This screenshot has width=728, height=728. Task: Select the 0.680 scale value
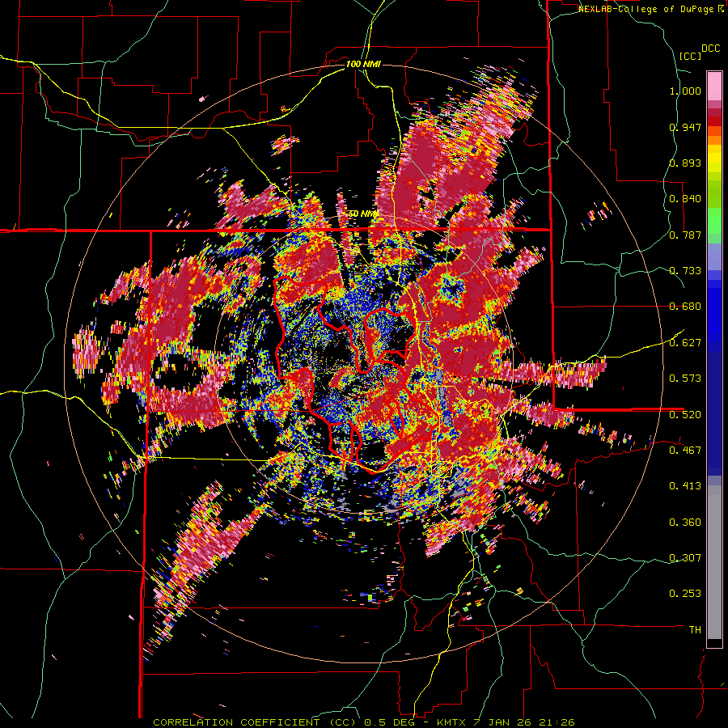685,307
